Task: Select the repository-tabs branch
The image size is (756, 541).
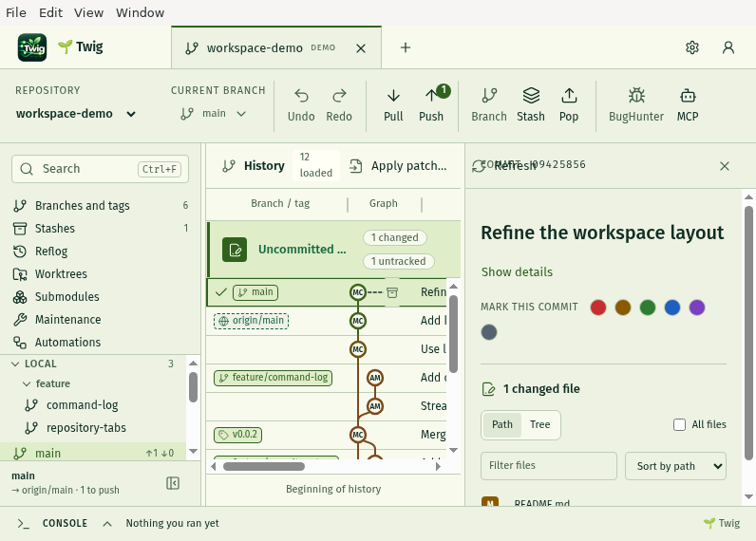Action: pyautogui.click(x=86, y=428)
